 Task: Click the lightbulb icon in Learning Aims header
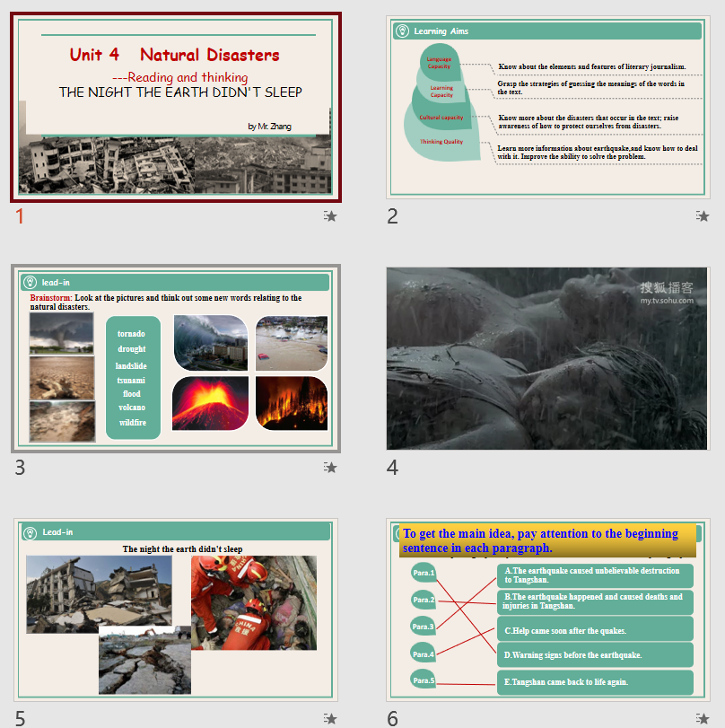click(x=403, y=31)
